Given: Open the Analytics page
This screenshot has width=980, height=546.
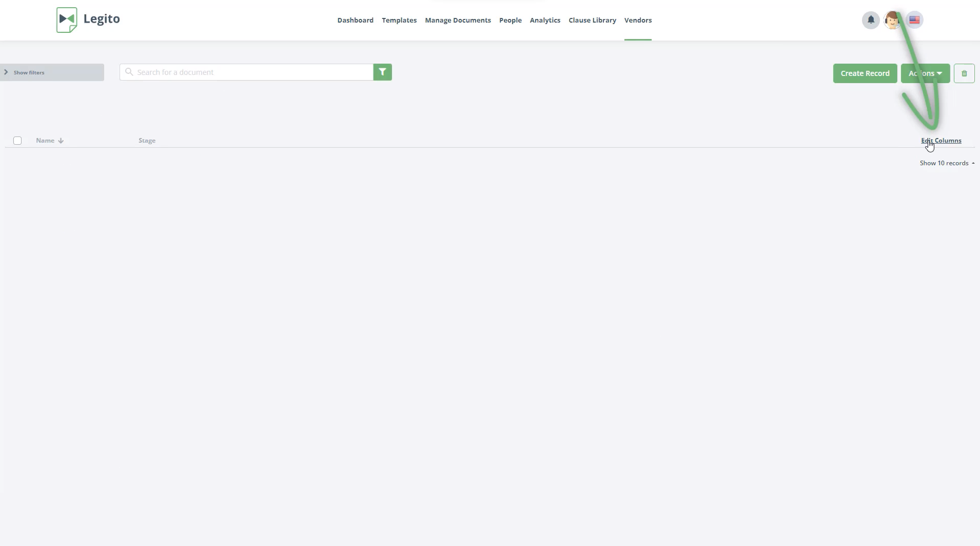Looking at the screenshot, I should [x=544, y=21].
